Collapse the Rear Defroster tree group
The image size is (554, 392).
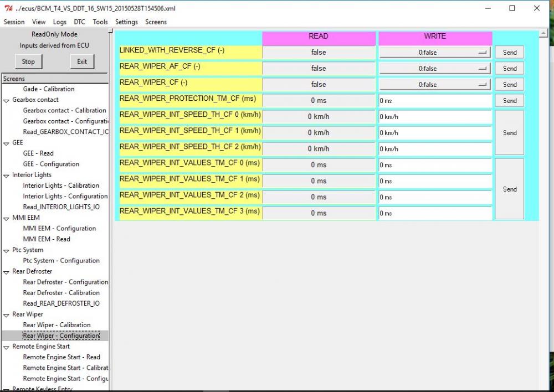tap(6, 272)
